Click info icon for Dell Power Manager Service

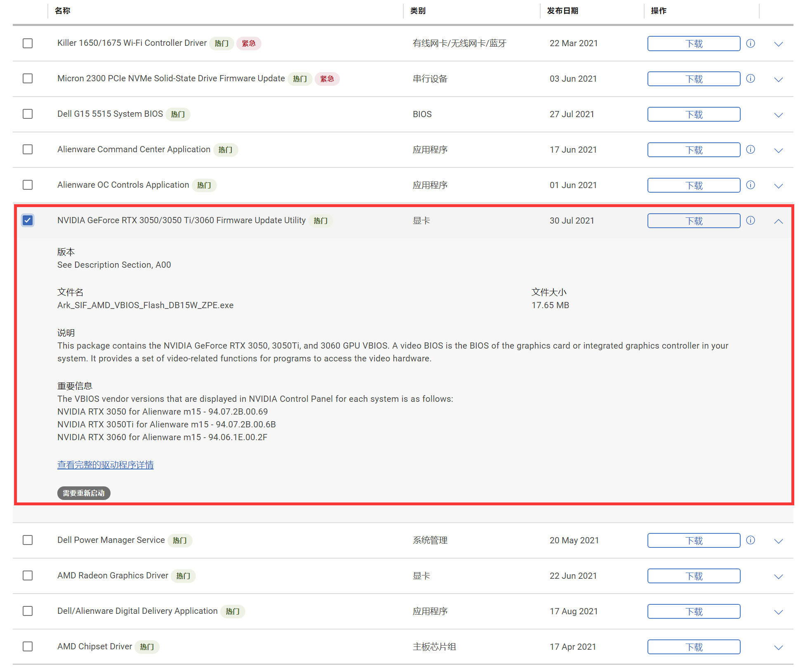click(x=750, y=540)
